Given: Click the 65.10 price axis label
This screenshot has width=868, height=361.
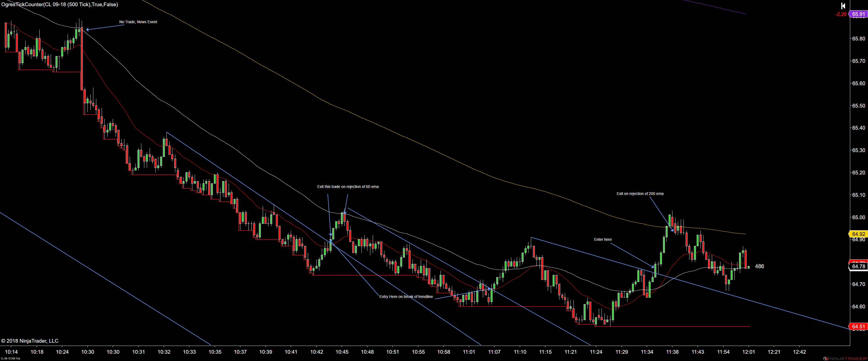Looking at the screenshot, I should coord(859,195).
